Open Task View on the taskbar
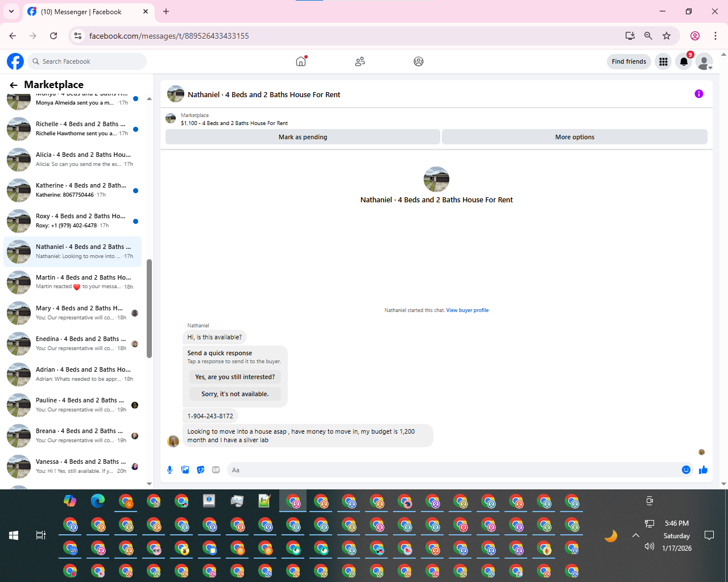Viewport: 728px width, 582px height. coord(41,535)
